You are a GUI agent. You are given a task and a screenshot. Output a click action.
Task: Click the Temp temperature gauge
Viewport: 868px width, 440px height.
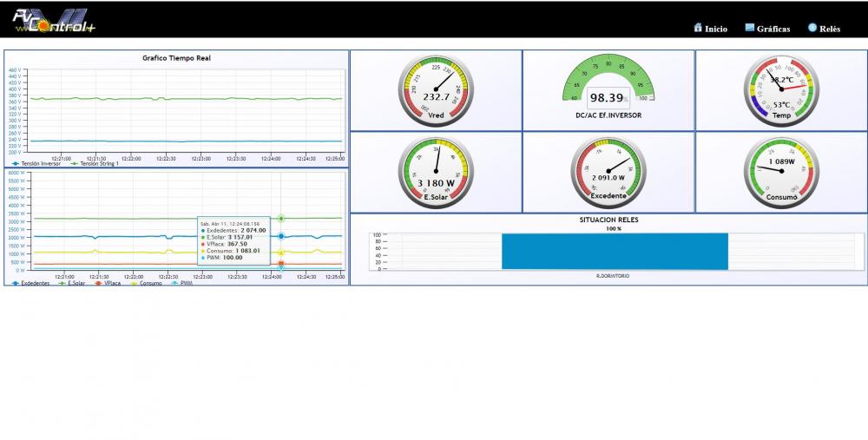coord(781,90)
